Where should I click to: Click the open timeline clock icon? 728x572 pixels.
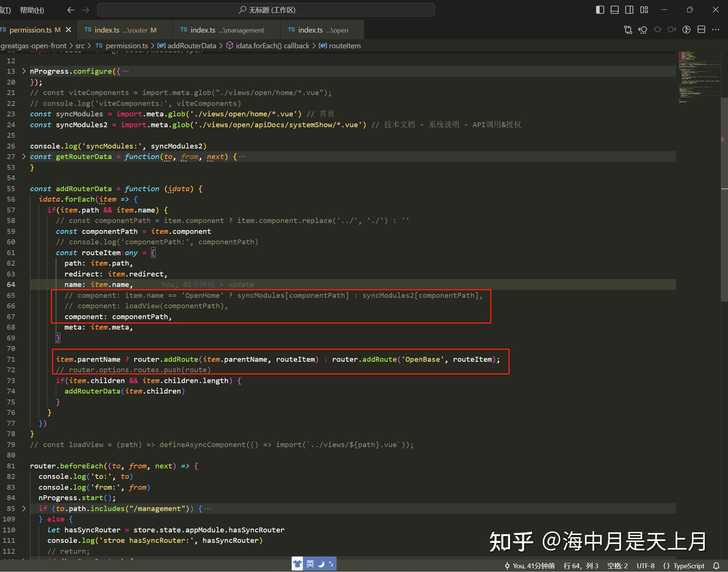pyautogui.click(x=686, y=30)
